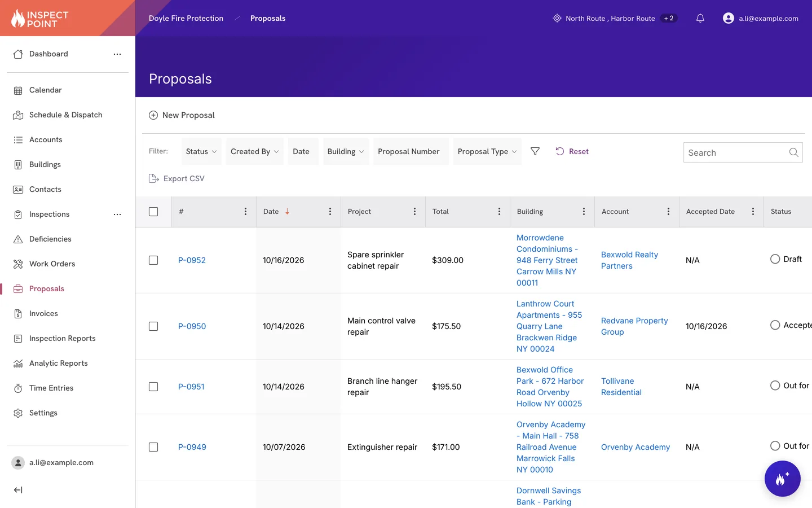The image size is (812, 508).
Task: Open Building column menu dots
Action: [x=584, y=212]
